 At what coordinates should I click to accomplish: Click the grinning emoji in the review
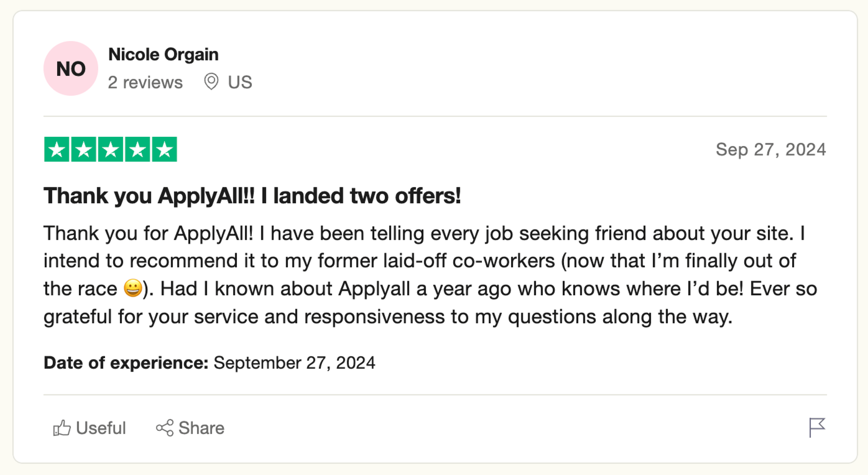tap(133, 289)
